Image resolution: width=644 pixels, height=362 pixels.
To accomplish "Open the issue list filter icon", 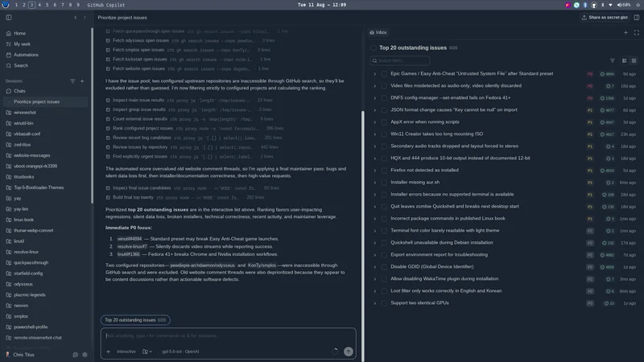I will 613,61.
